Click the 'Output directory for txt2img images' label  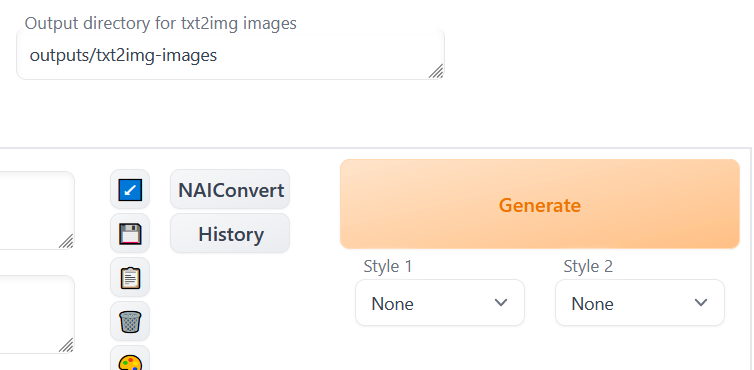161,23
